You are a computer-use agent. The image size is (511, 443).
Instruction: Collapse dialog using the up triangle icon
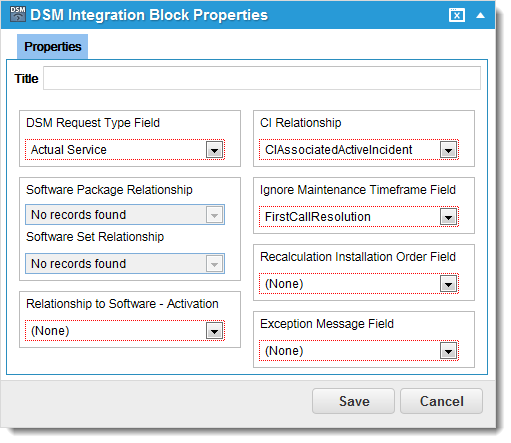click(x=480, y=15)
